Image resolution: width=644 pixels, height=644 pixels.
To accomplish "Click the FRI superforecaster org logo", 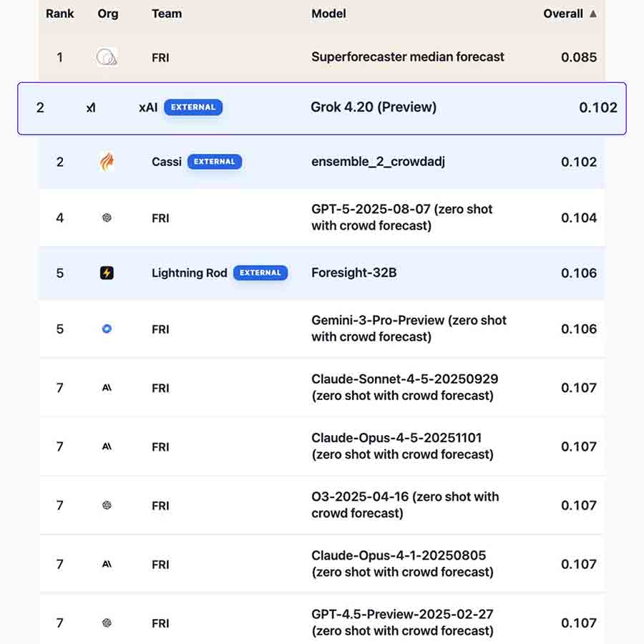I will tap(107, 57).
